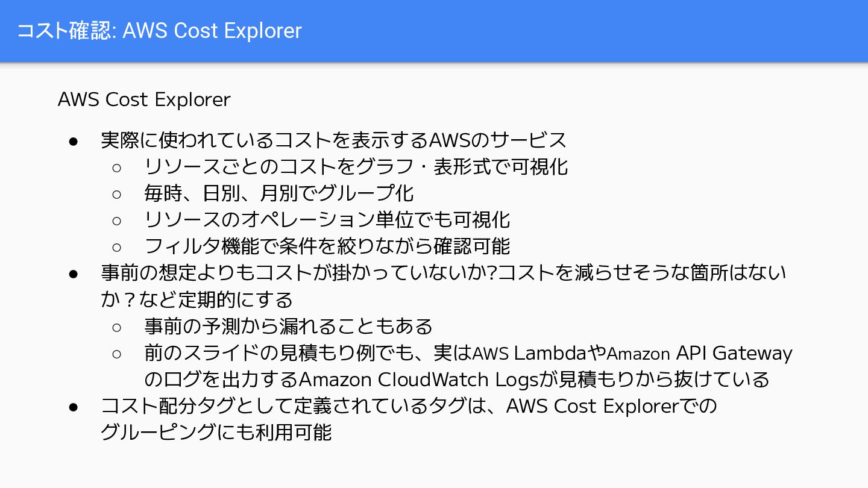Screen dimensions: 868x488
Task: Click the hollow bullet before "前のスライドの見積もり例"
Action: (x=117, y=353)
